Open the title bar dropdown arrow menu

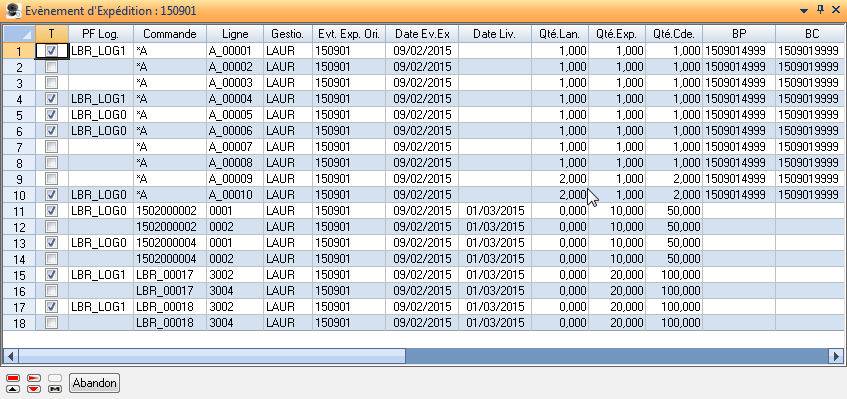[x=804, y=10]
